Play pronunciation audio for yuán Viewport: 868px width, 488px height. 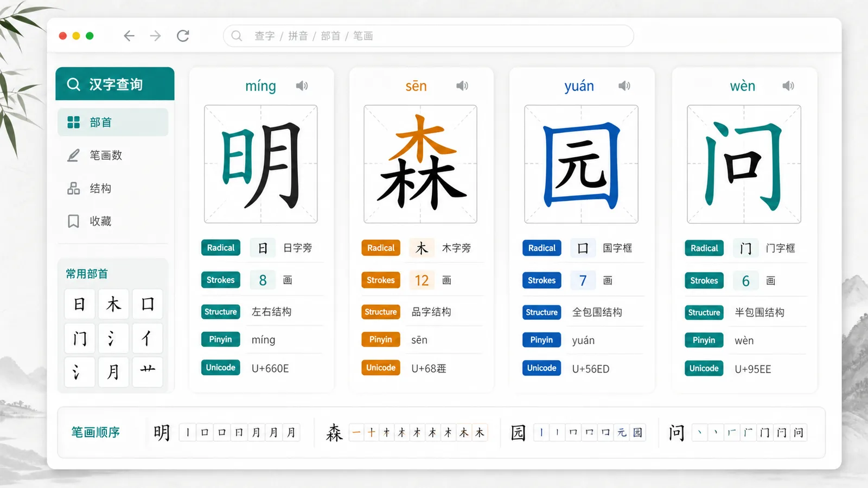(624, 86)
